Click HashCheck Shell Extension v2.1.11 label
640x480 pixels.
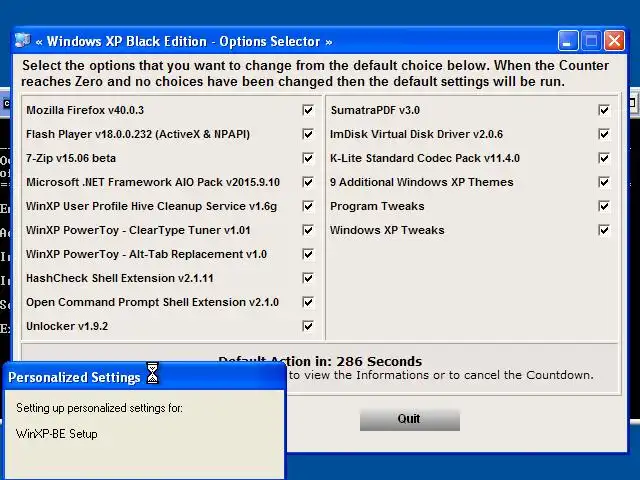pos(120,278)
